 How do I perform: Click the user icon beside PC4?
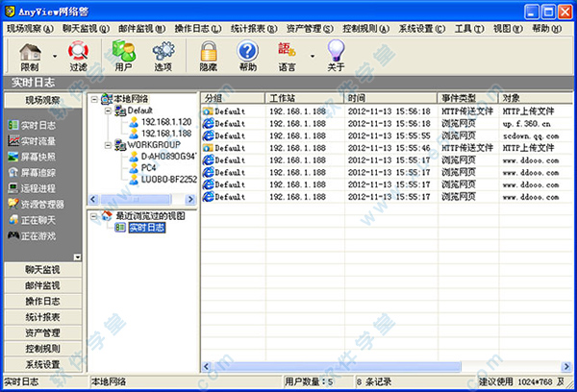point(134,168)
